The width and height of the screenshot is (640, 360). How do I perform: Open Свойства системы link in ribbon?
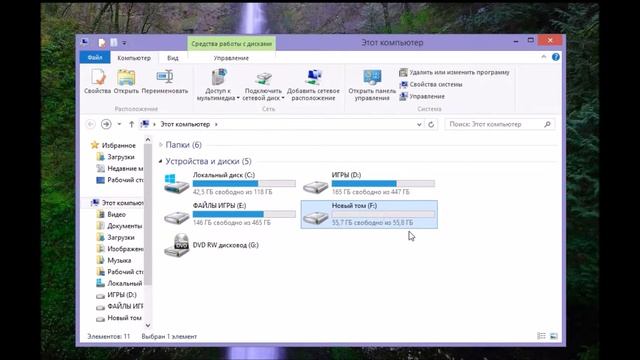(431, 84)
